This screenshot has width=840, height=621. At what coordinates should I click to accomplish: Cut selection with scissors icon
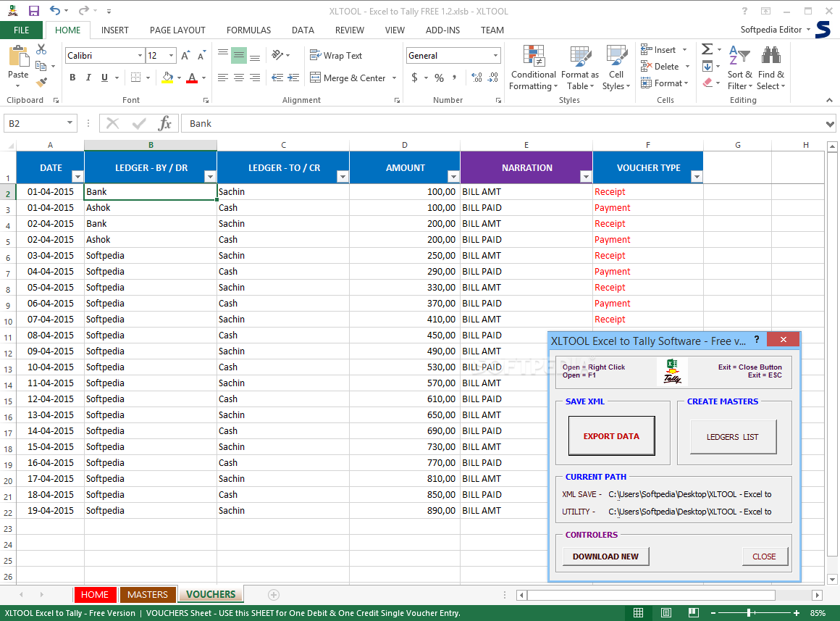(41, 50)
